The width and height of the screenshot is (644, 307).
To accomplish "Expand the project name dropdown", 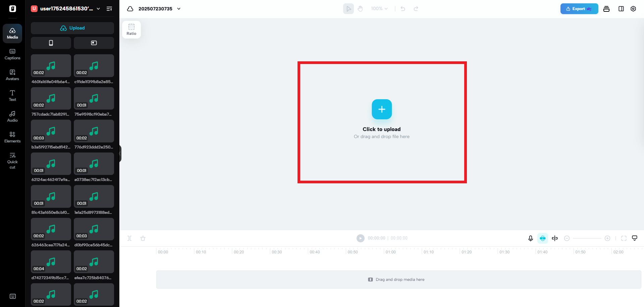I will [179, 9].
